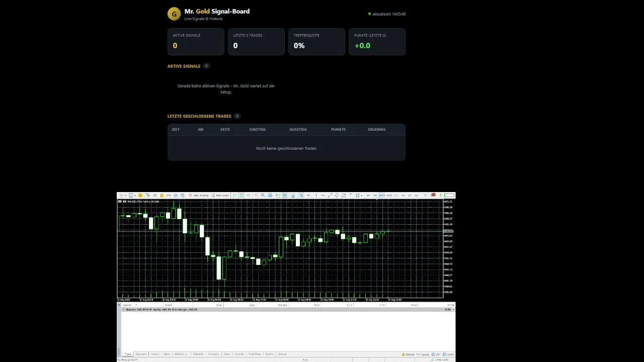Select the cursor tool in chart toolbar
Viewport: 644px width, 362px height.
coord(301,195)
